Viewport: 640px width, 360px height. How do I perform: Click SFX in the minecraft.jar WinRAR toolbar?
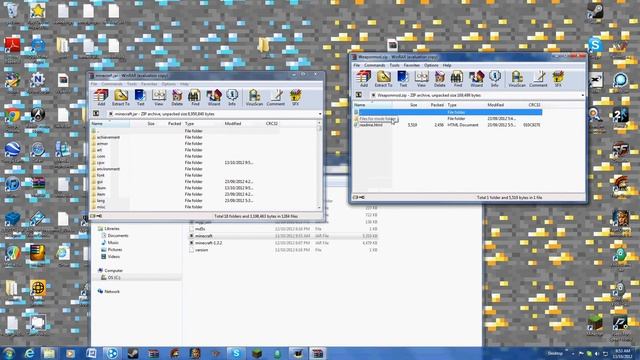tap(295, 98)
